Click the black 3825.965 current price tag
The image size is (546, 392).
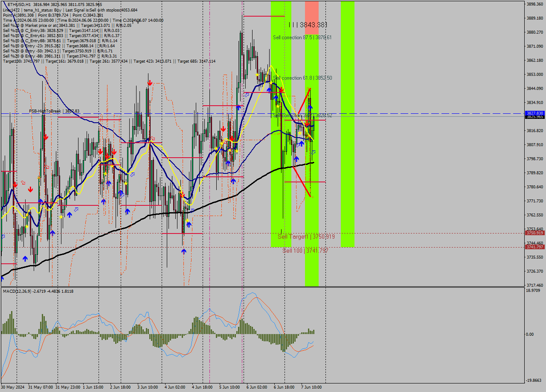[x=534, y=117]
